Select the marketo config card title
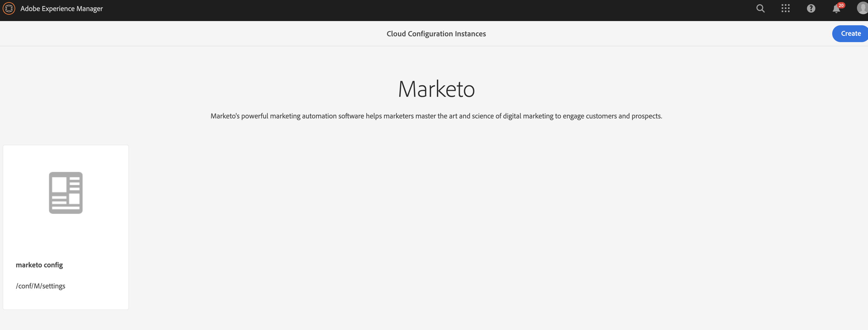The width and height of the screenshot is (868, 330). pos(39,265)
